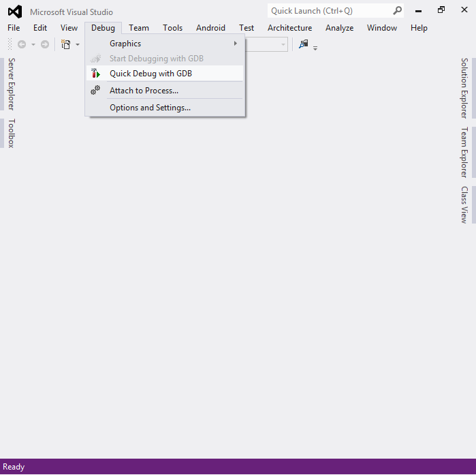Open the Team menu

(x=139, y=28)
